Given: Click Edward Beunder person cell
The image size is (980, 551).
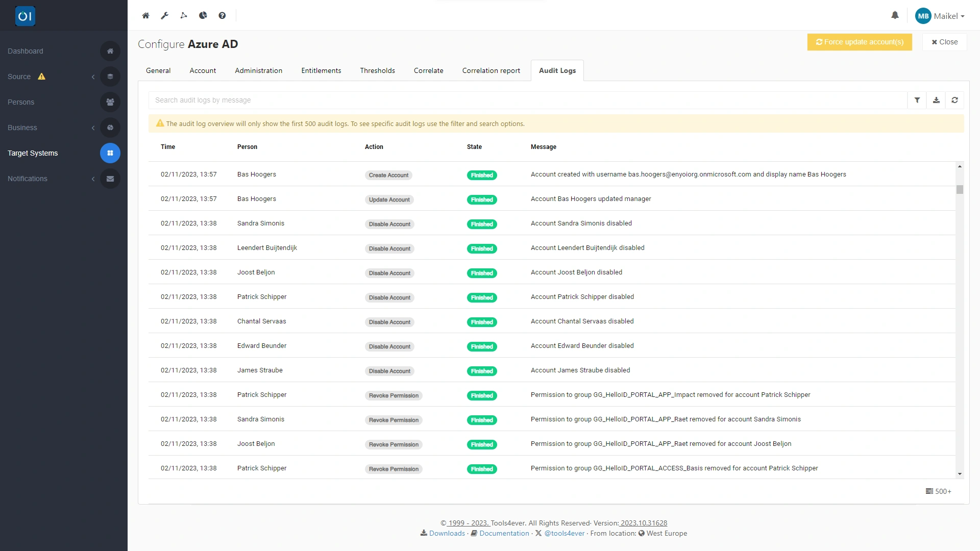Looking at the screenshot, I should [x=262, y=346].
